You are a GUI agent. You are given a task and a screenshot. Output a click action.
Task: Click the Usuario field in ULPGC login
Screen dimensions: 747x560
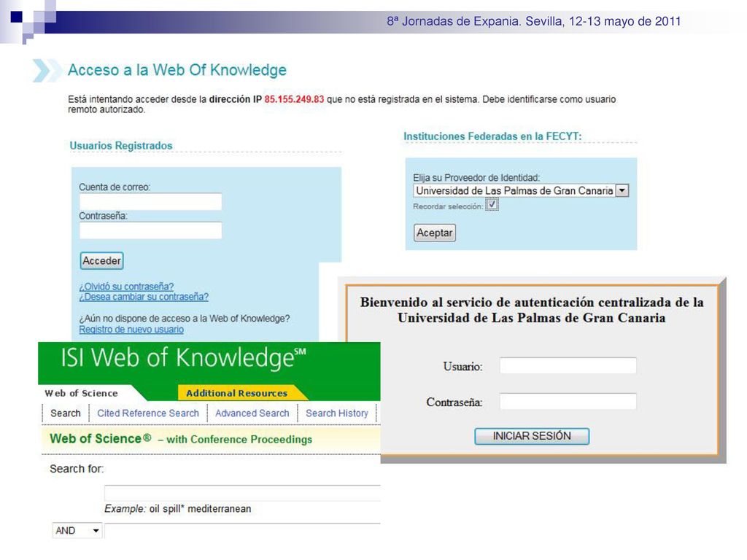pyautogui.click(x=568, y=366)
